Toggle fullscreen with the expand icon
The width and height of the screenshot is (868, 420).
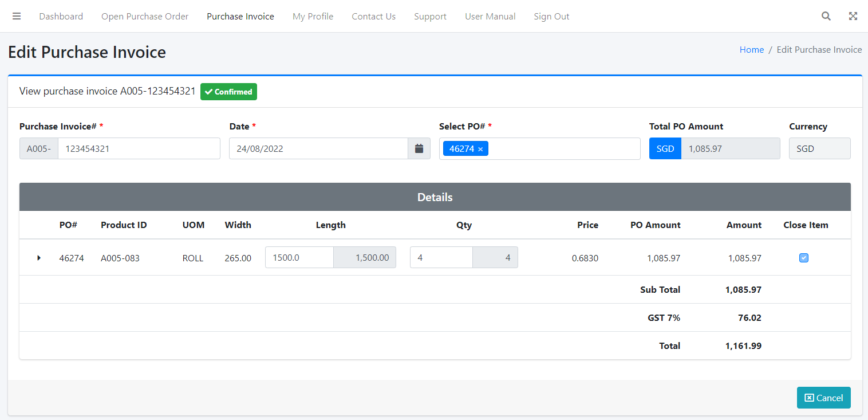(x=853, y=16)
